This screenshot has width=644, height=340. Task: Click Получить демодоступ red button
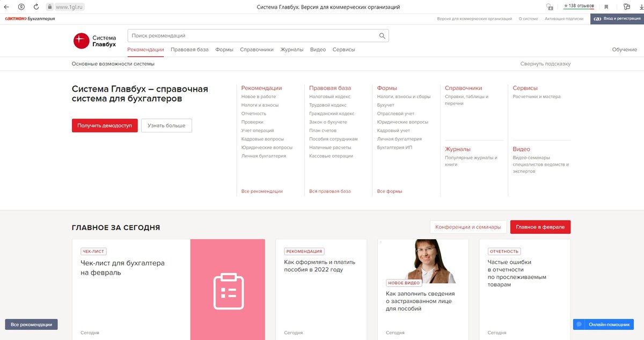pyautogui.click(x=105, y=125)
